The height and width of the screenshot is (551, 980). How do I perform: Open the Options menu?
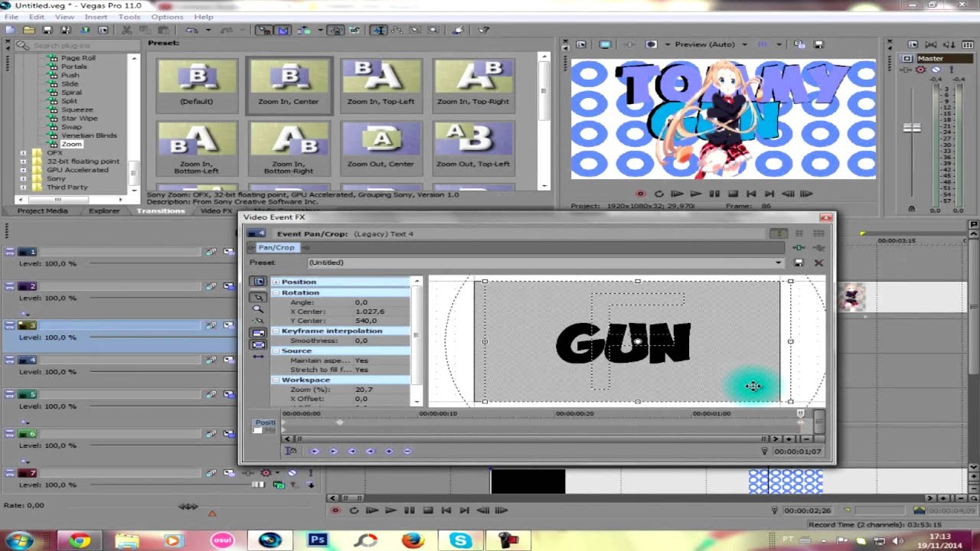[167, 17]
